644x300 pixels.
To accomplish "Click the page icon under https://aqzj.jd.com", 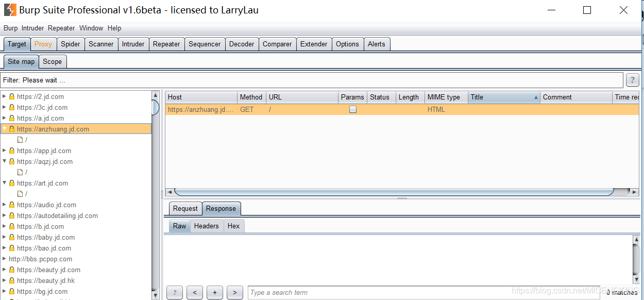I will coord(20,172).
